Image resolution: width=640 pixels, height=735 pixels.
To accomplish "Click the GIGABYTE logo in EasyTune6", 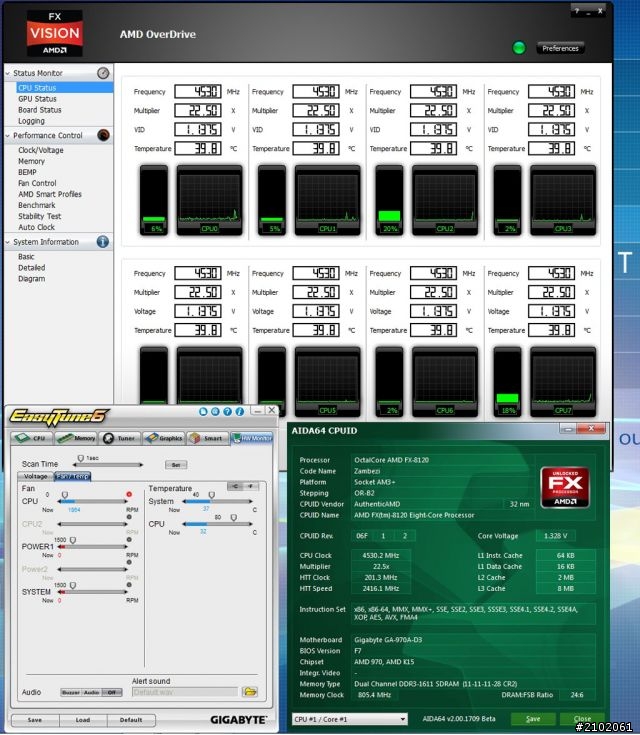I will [x=238, y=720].
